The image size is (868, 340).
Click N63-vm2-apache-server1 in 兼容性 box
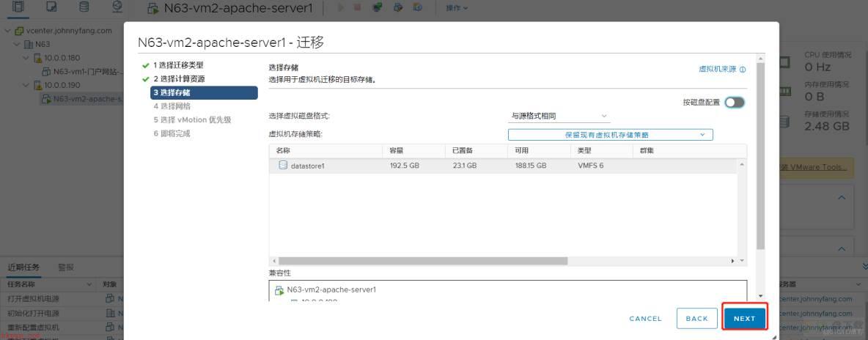pos(331,289)
